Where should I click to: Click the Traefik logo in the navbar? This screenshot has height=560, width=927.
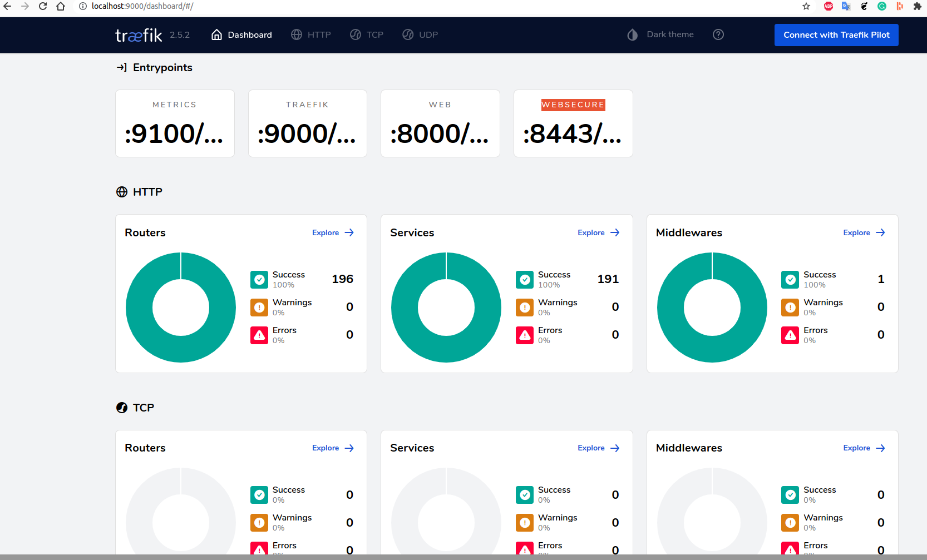pos(138,34)
